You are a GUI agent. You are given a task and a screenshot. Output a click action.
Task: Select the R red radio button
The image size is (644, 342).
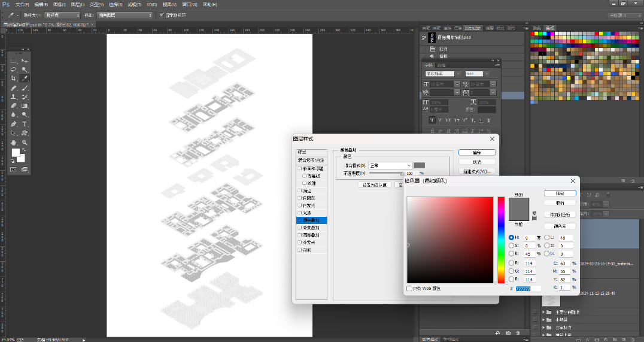511,263
